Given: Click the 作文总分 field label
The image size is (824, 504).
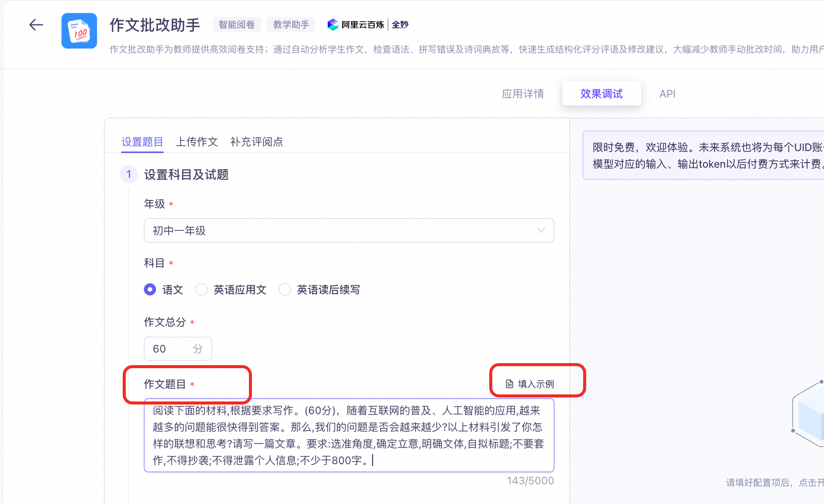Looking at the screenshot, I should pyautogui.click(x=165, y=322).
